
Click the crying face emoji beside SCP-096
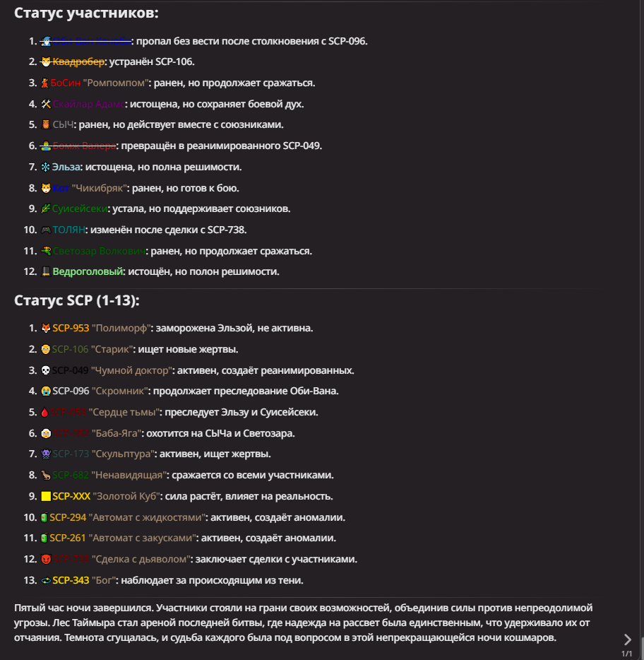point(46,391)
